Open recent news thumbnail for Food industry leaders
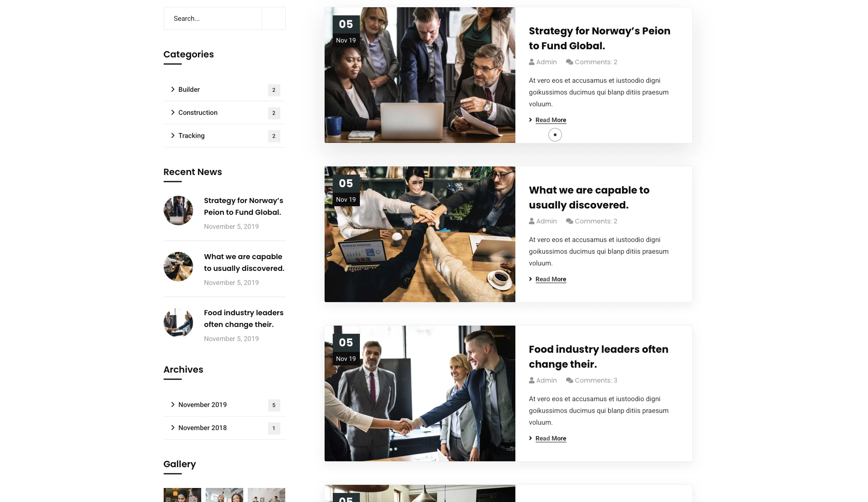 (178, 322)
